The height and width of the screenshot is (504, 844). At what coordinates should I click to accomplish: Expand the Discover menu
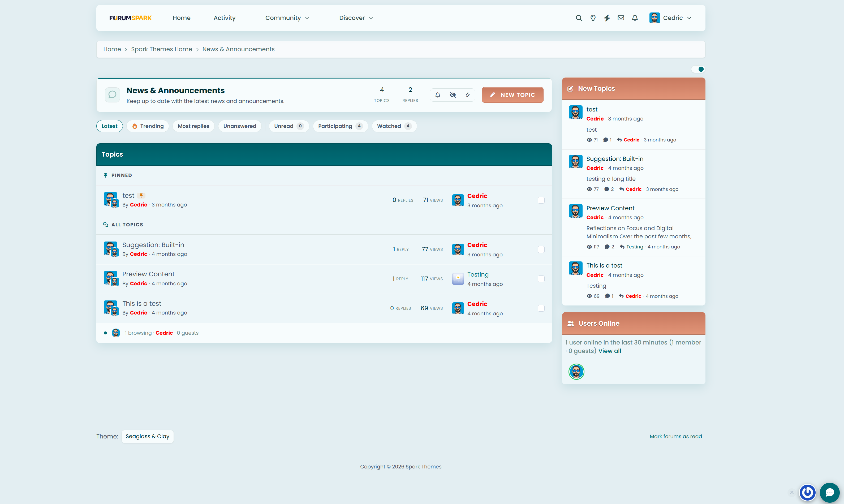pyautogui.click(x=356, y=18)
